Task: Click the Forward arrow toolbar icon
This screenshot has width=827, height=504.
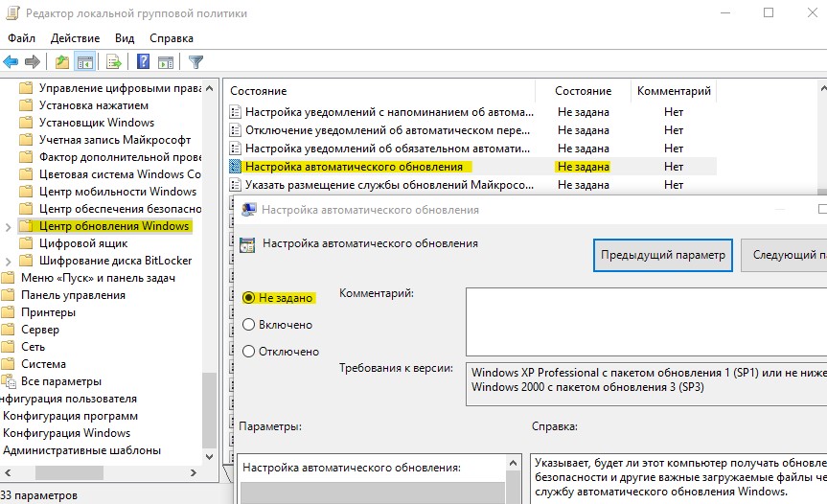Action: 33,62
